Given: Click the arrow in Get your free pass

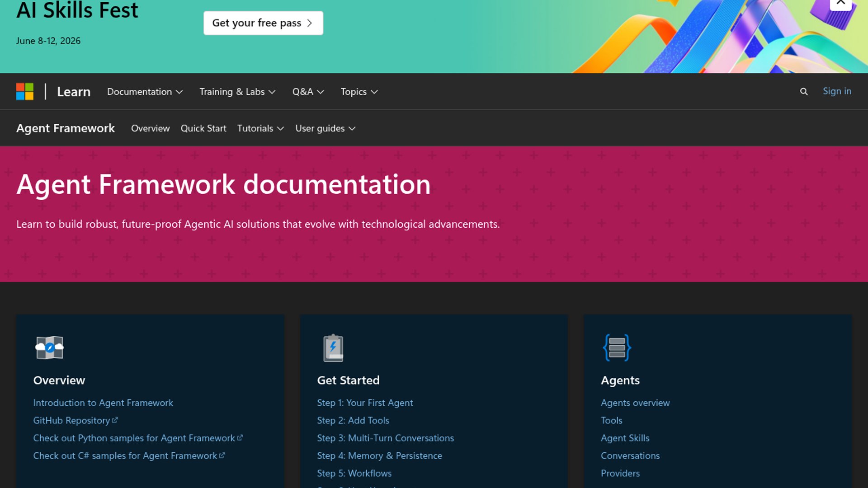Looking at the screenshot, I should pos(310,23).
